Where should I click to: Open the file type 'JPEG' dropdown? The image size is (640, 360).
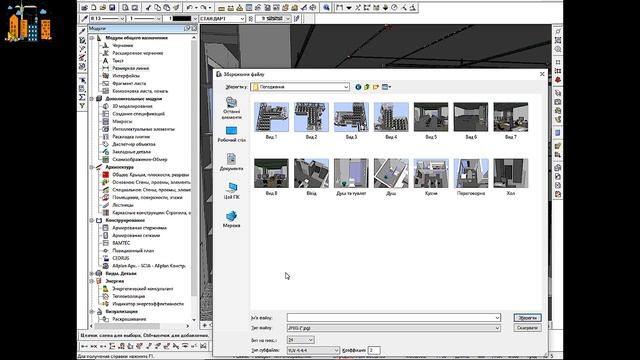point(394,328)
